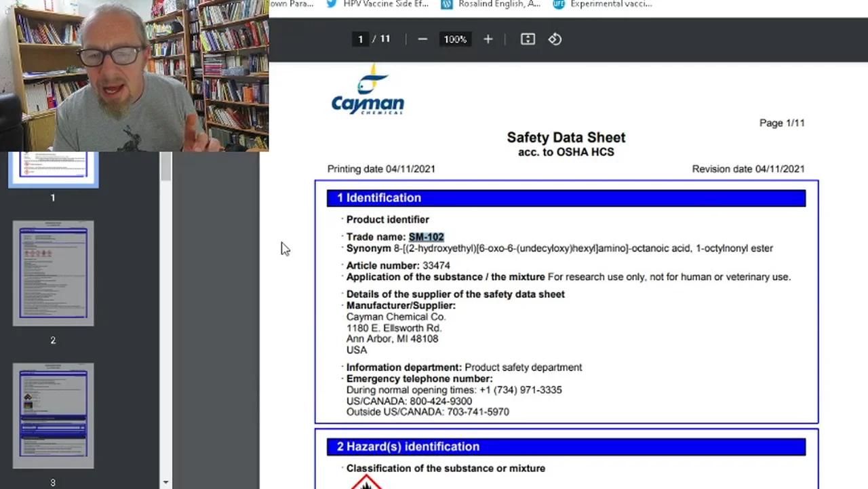
Task: Select page 1 thumbnail in sidebar
Action: [x=53, y=168]
